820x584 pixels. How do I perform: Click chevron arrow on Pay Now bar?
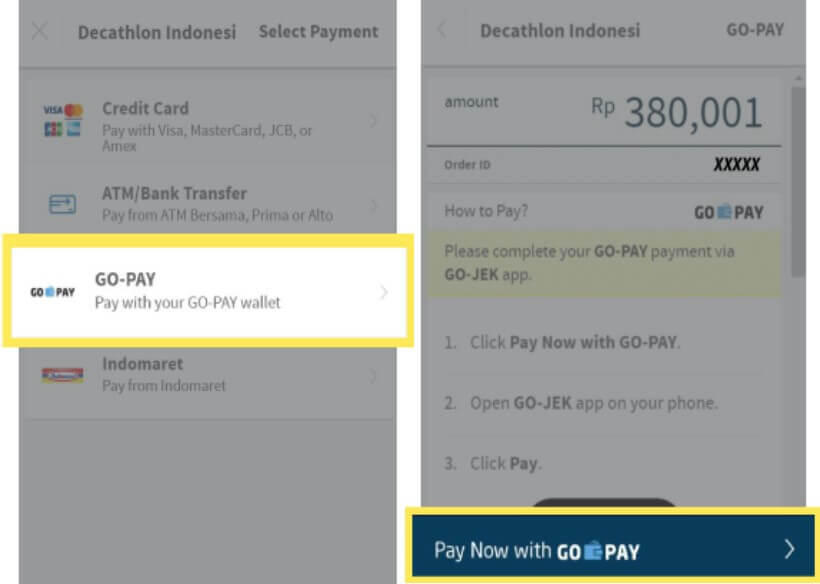click(790, 549)
